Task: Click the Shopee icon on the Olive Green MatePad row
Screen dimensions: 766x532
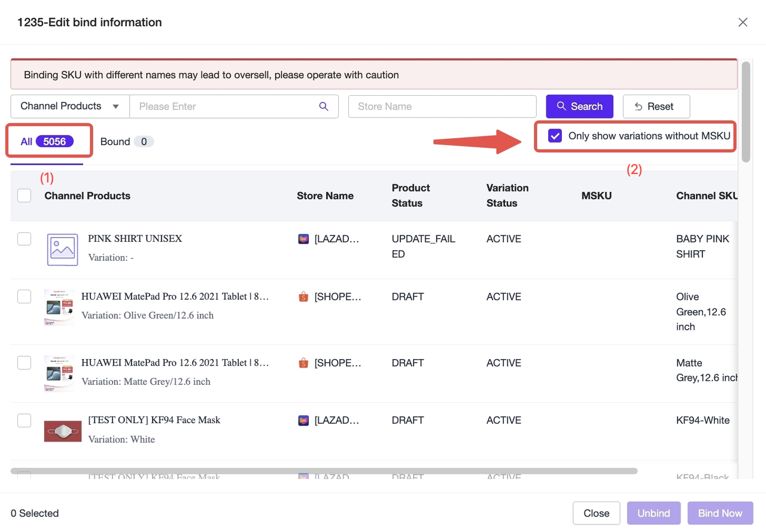Action: [303, 296]
